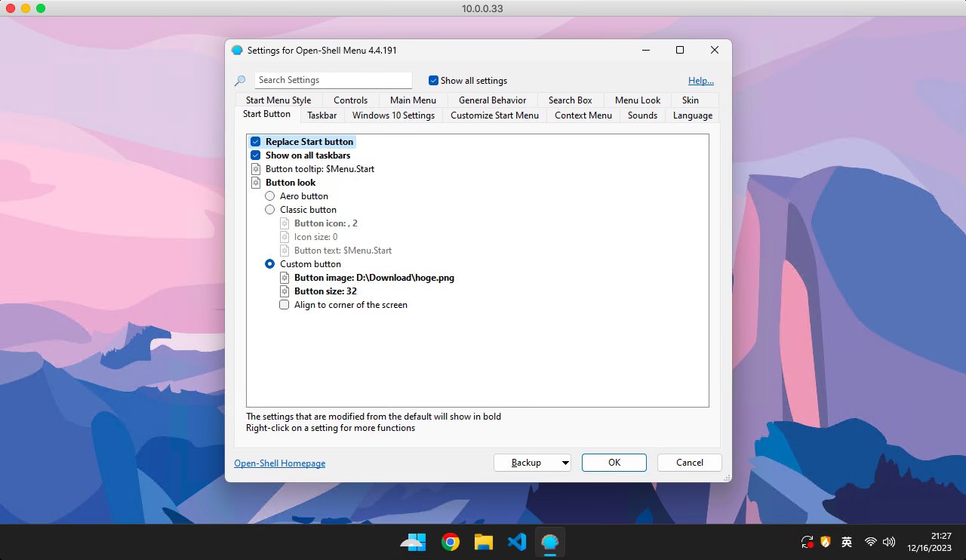Viewport: 966px width, 560px height.
Task: Click the icon next to Button text
Action: tap(285, 251)
